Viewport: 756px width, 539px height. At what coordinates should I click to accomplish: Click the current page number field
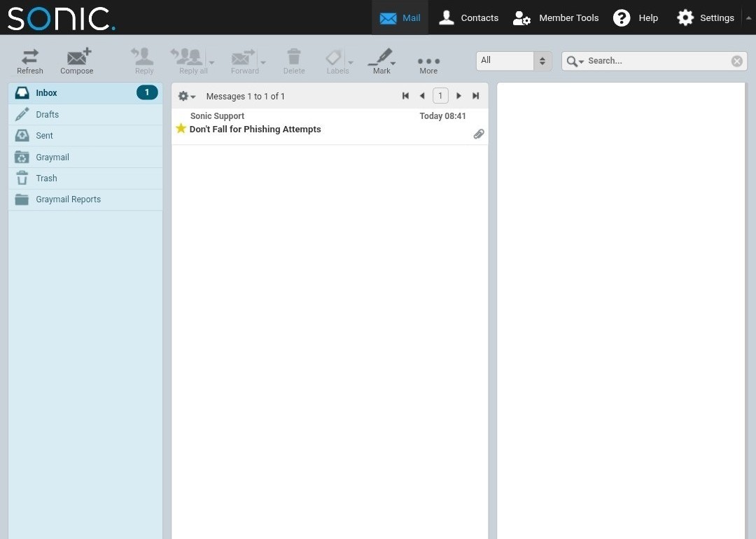[x=440, y=96]
